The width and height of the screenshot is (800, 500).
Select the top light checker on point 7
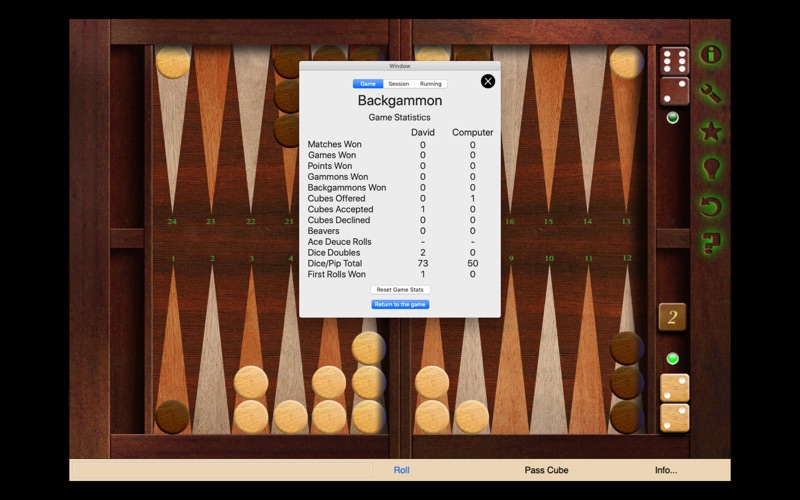coord(432,382)
